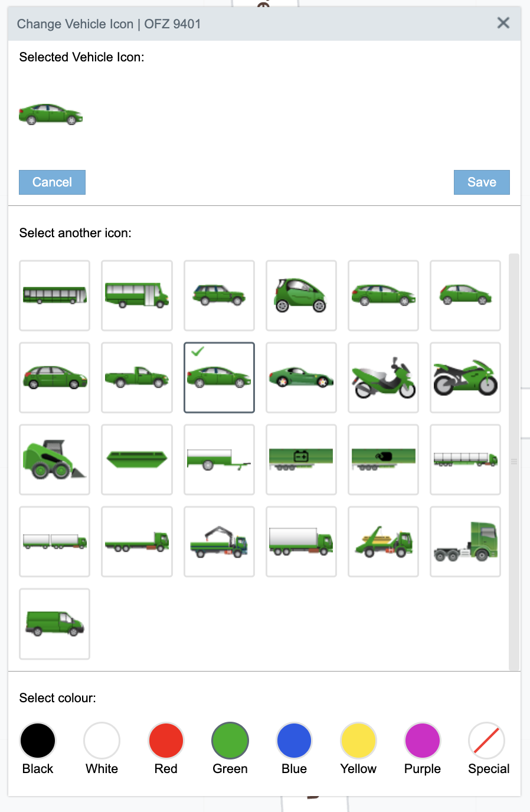This screenshot has width=530, height=812.
Task: Choose the cargo van icon
Action: point(54,623)
